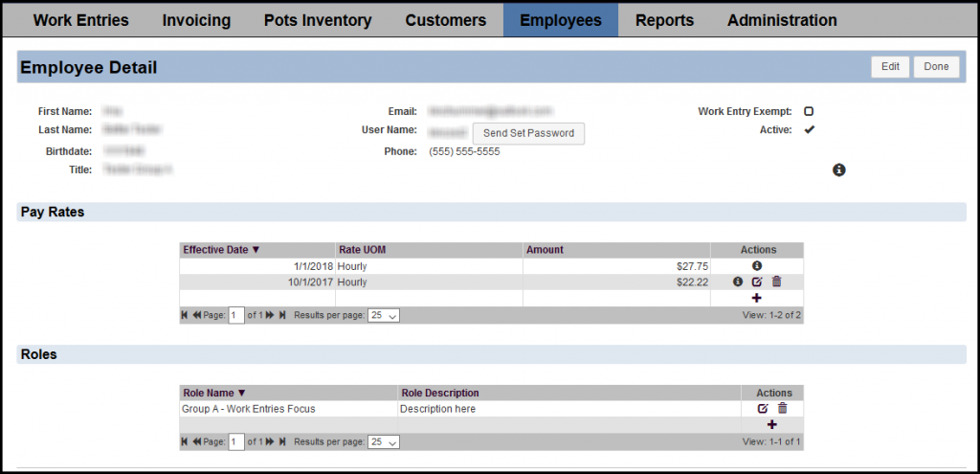The height and width of the screenshot is (474, 980).
Task: Delete the Group A role
Action: pyautogui.click(x=782, y=409)
